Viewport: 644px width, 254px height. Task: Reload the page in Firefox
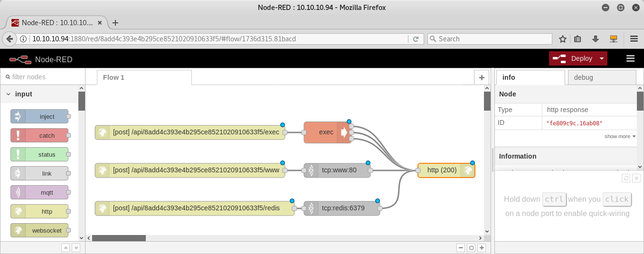tap(416, 39)
